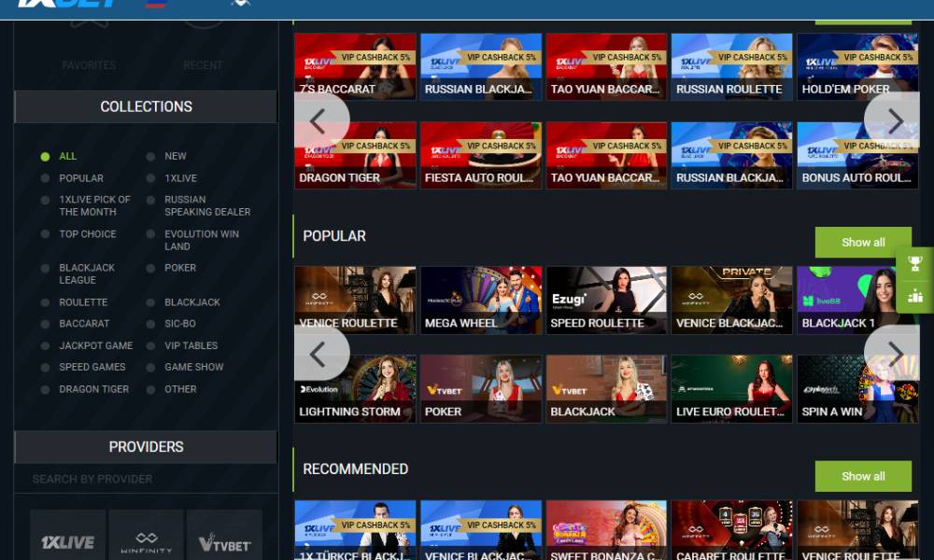Open the Mega Wheel game thumbnail
The height and width of the screenshot is (560, 934).
click(x=481, y=301)
